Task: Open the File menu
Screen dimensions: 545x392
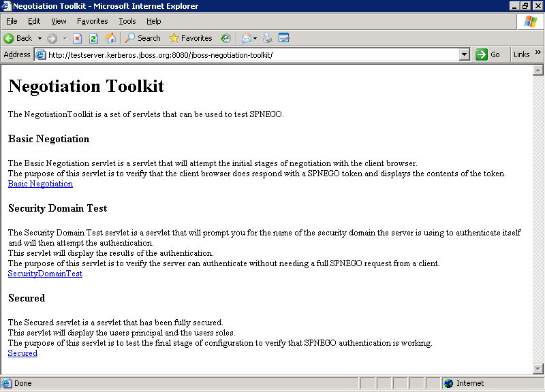Action: pyautogui.click(x=12, y=21)
